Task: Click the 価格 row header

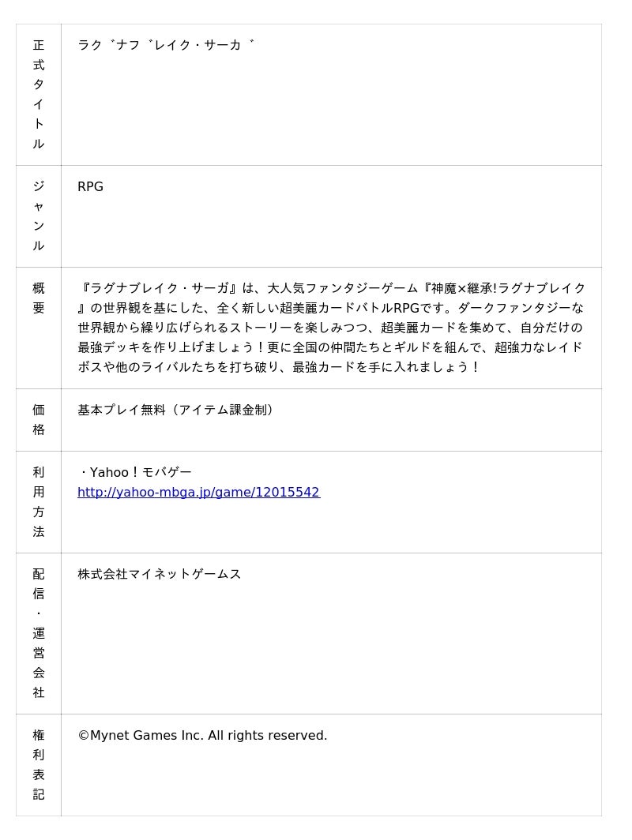Action: point(39,420)
